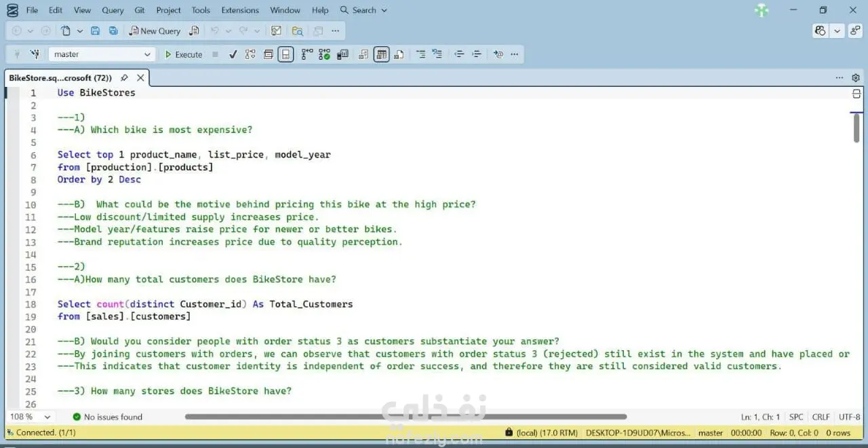
Task: Click the New Query button
Action: (x=155, y=31)
